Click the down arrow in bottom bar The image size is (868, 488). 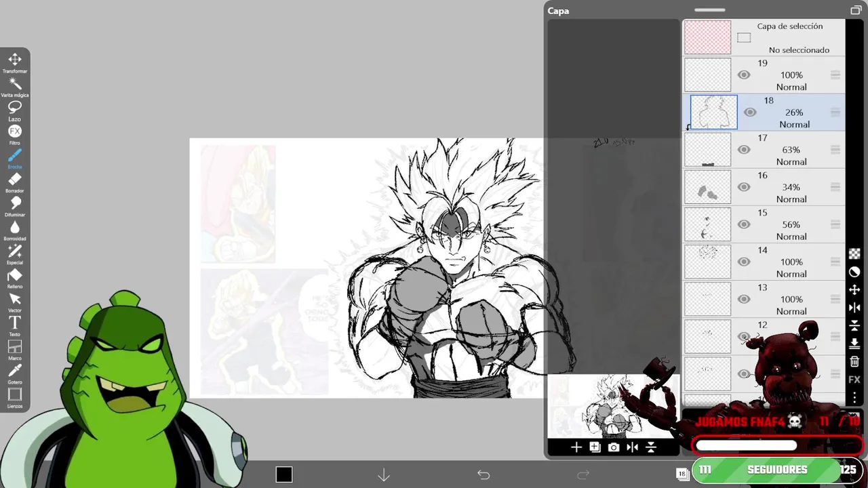(x=384, y=474)
